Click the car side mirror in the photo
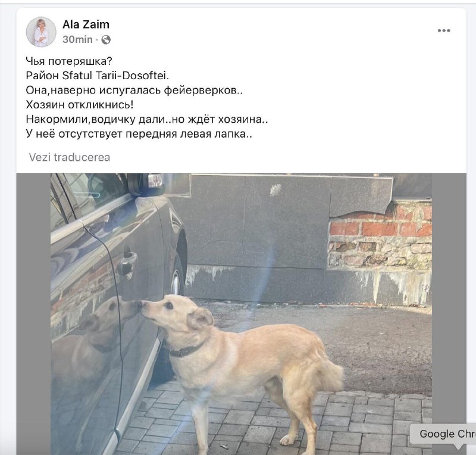This screenshot has height=455, width=476. 146,184
